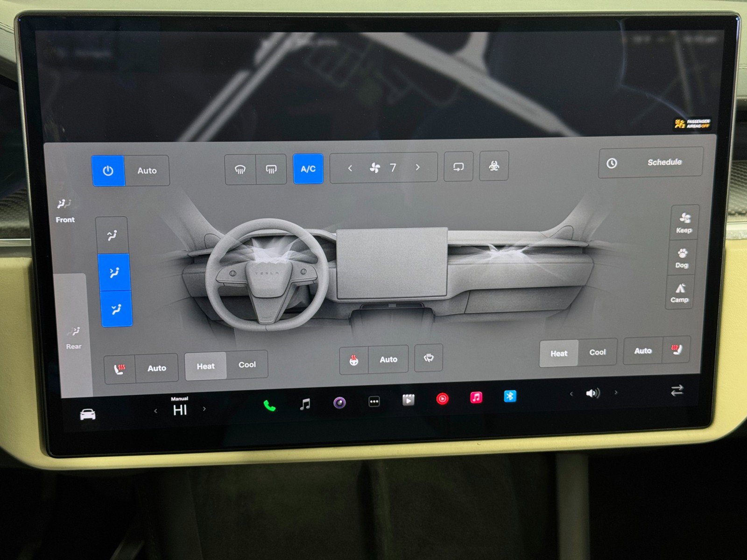Toggle the A/C on or off

[x=308, y=169]
